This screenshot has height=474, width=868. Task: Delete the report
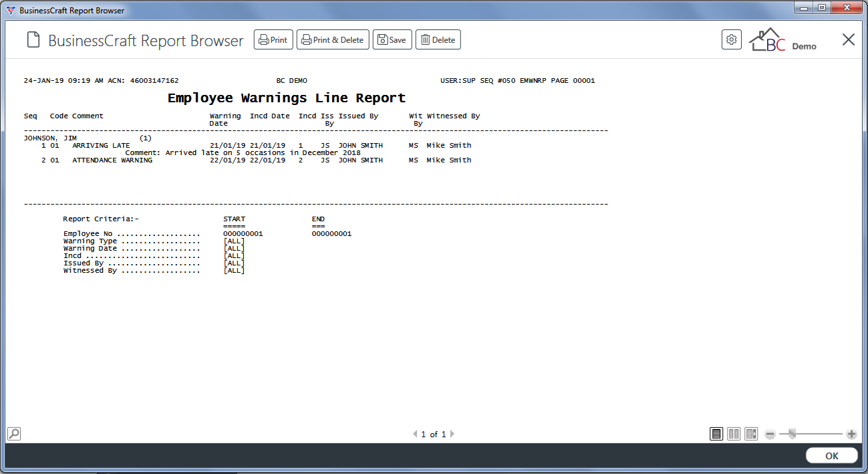pyautogui.click(x=438, y=39)
